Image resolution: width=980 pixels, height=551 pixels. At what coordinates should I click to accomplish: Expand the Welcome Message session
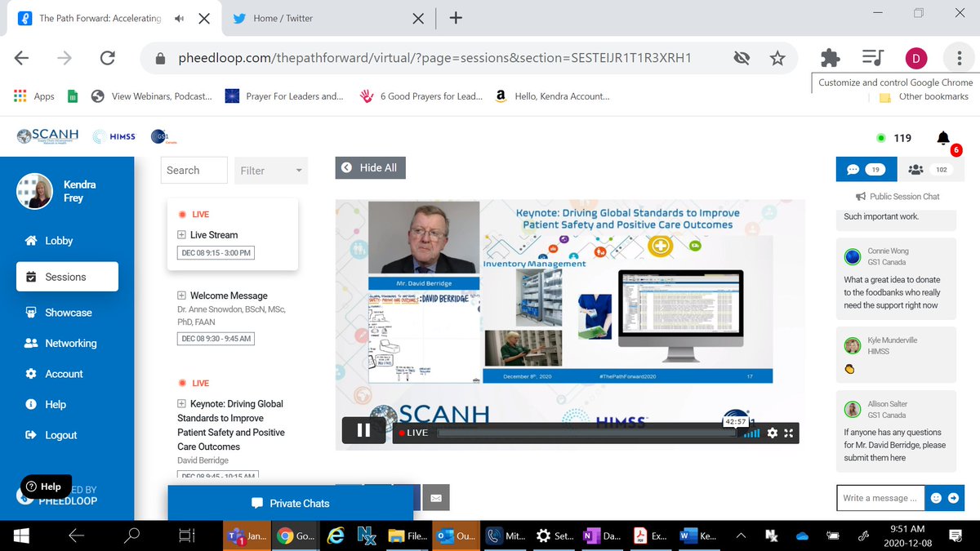coord(181,295)
